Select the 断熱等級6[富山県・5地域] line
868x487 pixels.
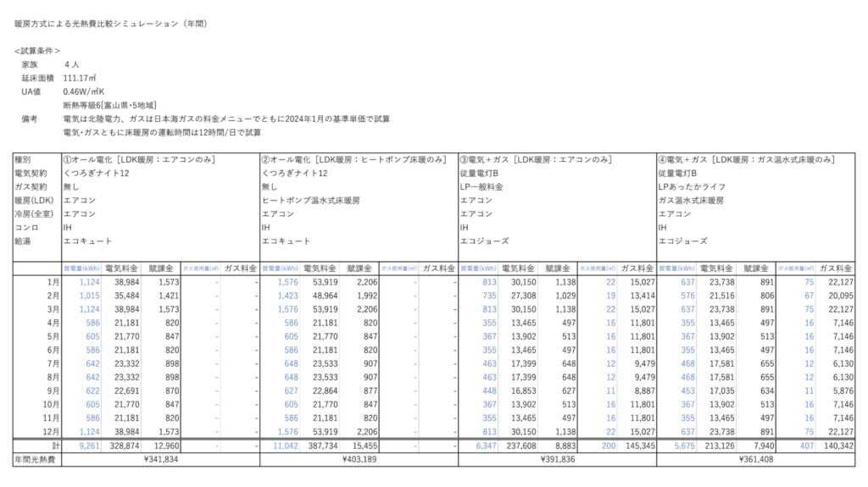[109, 105]
